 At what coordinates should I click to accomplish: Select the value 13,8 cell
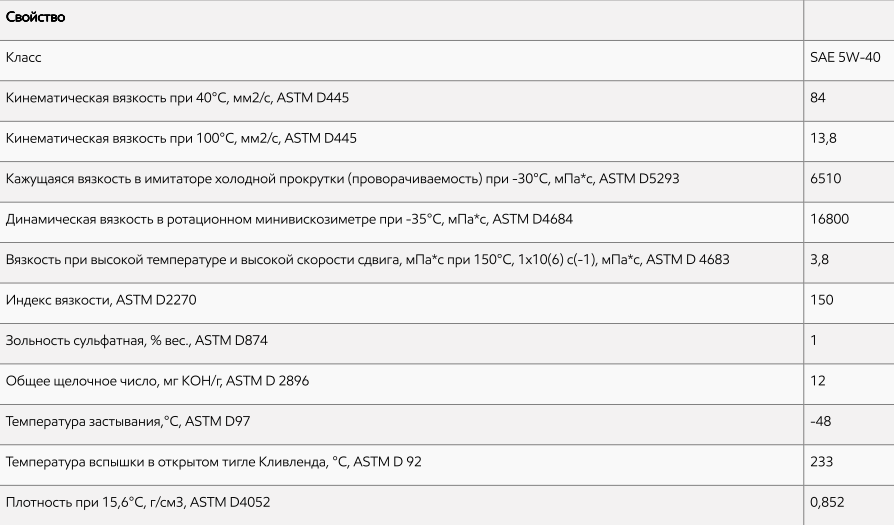tap(823, 138)
